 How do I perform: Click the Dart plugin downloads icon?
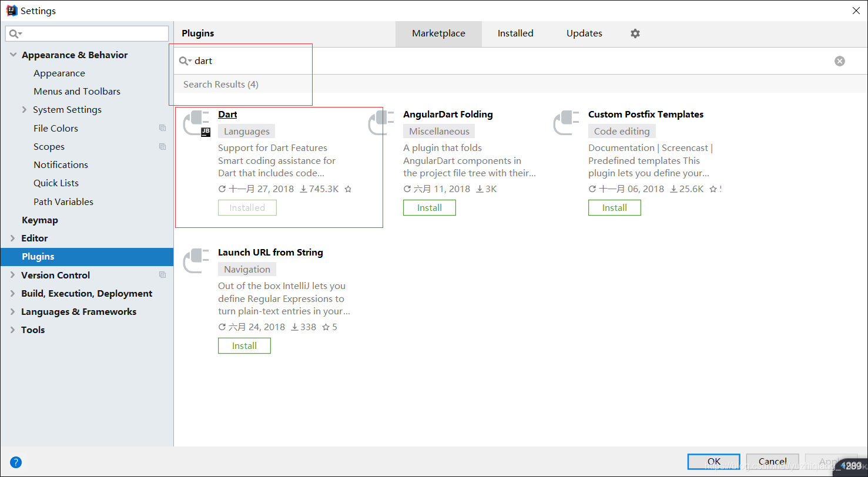coord(303,189)
